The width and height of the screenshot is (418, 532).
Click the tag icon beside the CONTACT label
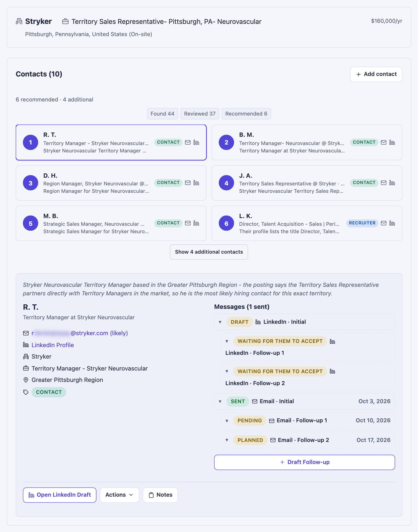coord(26,392)
